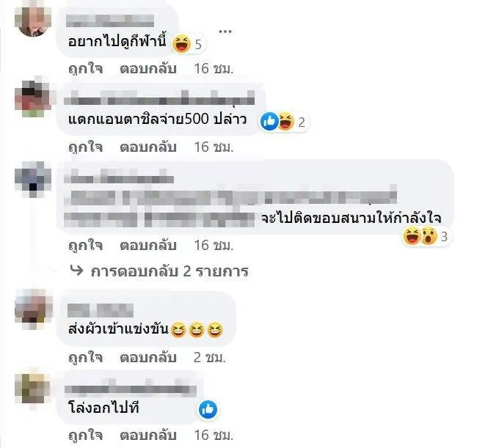
Task: Open the '2 ชม.' timestamp link
Action: coord(209,357)
